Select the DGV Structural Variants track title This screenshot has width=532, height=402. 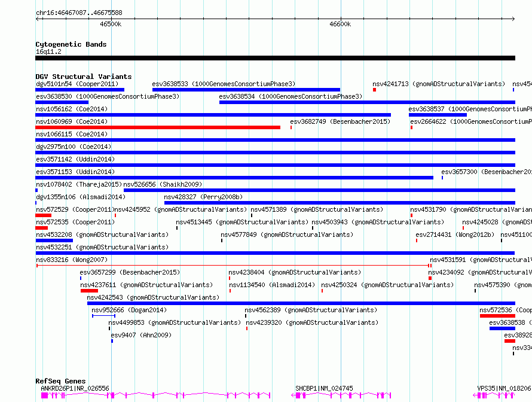coord(84,77)
